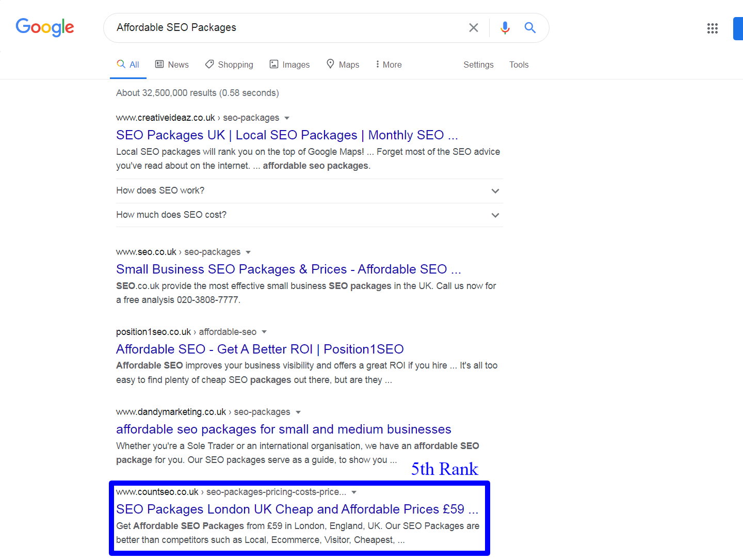Open the Tools option
Image resolution: width=743 pixels, height=560 pixels.
519,65
